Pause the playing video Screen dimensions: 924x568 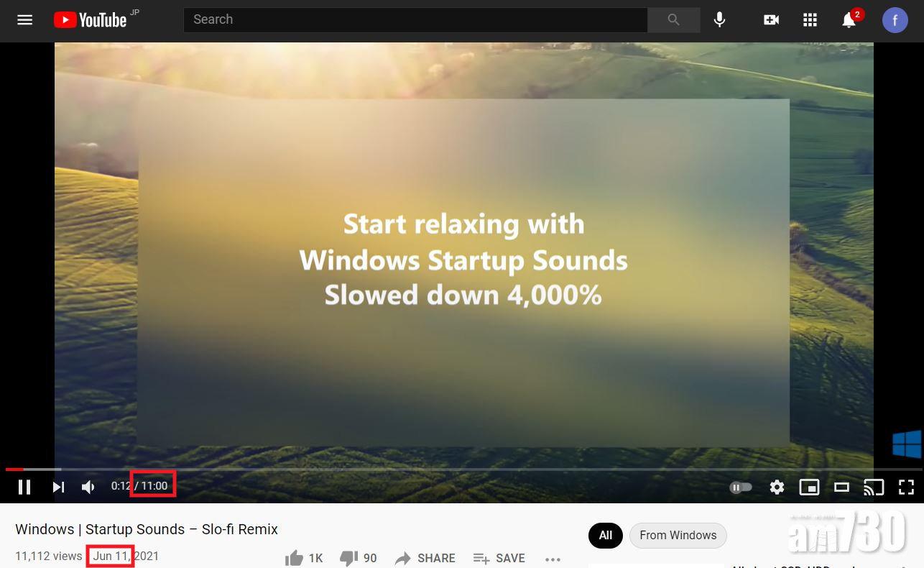(x=24, y=487)
